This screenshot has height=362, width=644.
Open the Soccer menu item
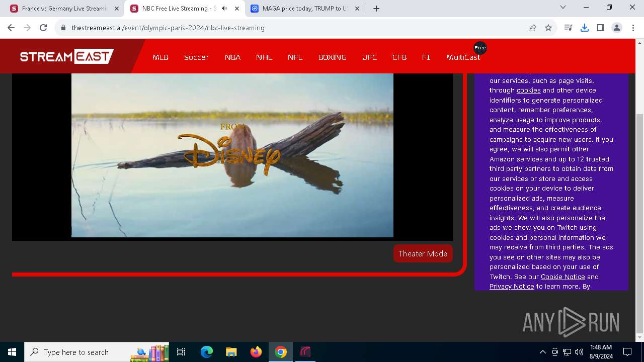click(x=196, y=57)
